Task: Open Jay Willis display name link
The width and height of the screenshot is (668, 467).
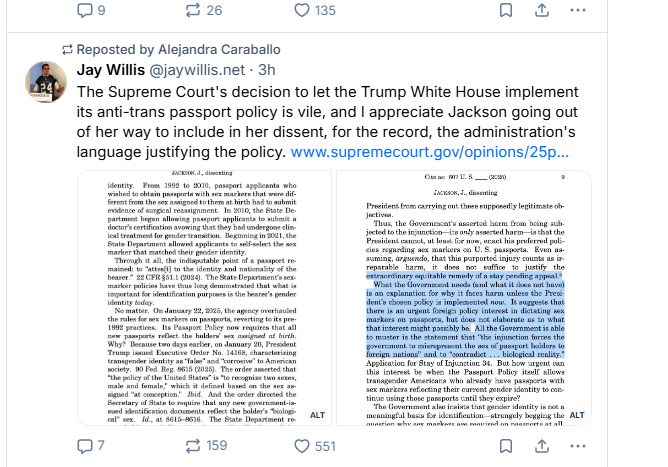Action: pyautogui.click(x=111, y=70)
